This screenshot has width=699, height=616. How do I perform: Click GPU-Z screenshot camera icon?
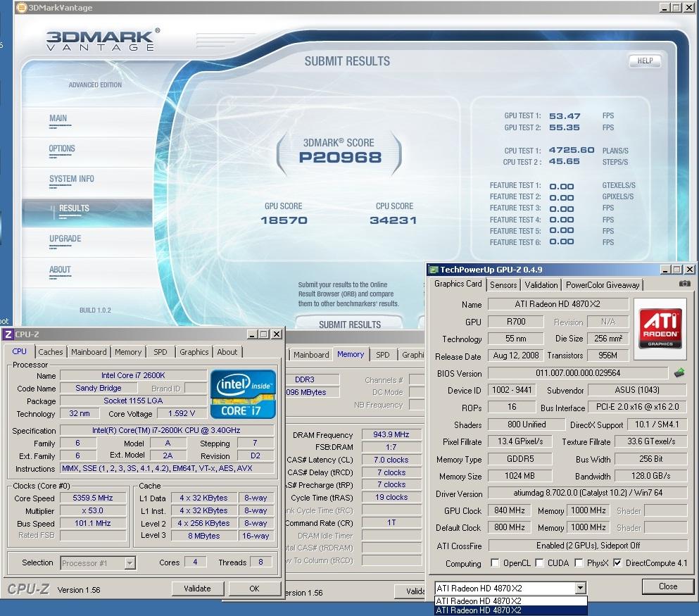[684, 284]
